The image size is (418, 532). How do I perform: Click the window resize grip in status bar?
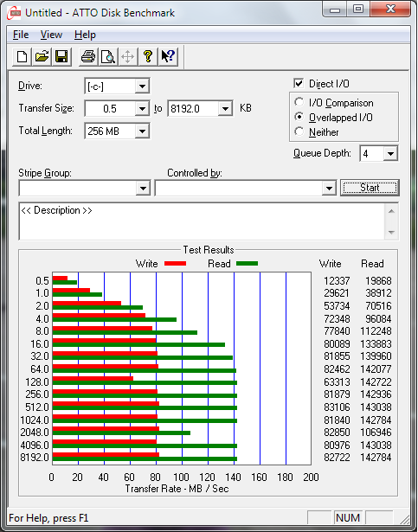tap(404, 518)
